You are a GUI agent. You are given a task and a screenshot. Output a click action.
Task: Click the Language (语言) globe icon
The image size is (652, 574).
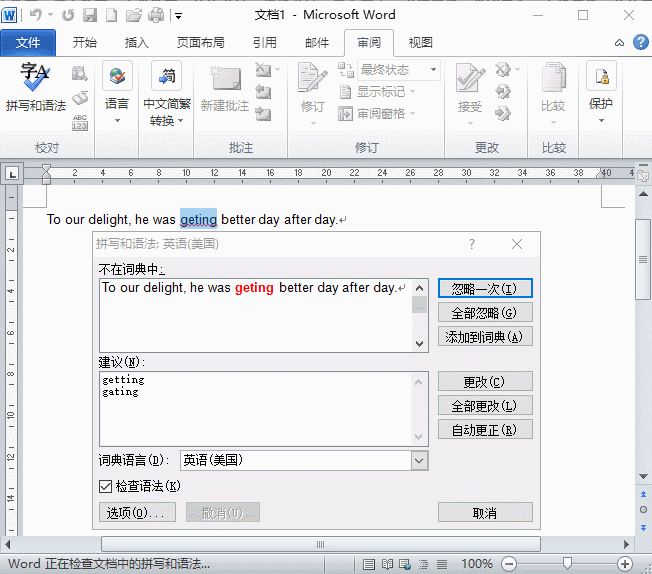point(117,76)
